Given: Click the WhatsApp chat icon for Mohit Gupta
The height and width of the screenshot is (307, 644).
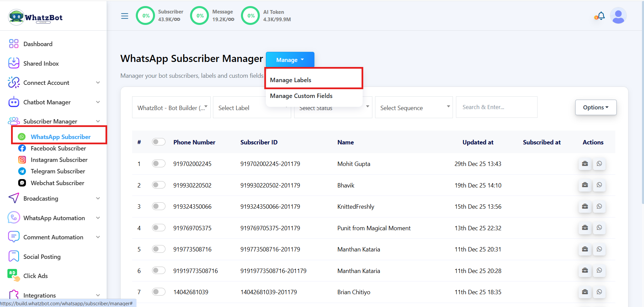Looking at the screenshot, I should click(599, 164).
